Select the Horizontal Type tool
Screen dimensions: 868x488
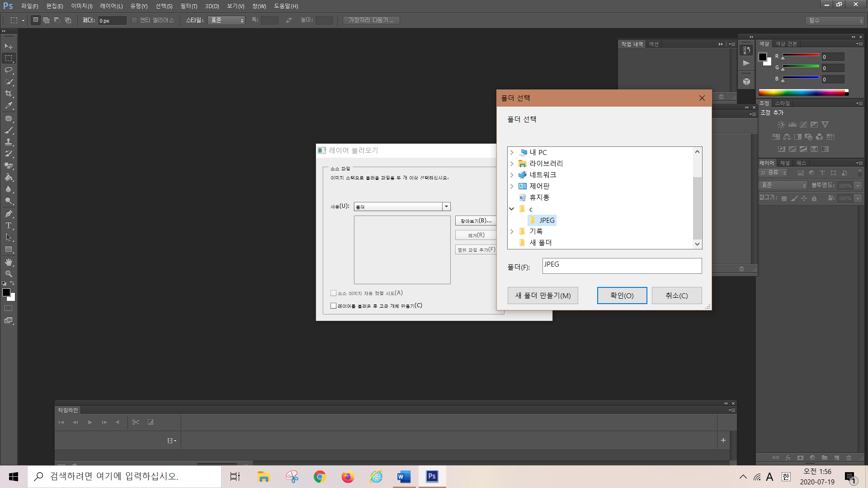click(x=9, y=225)
